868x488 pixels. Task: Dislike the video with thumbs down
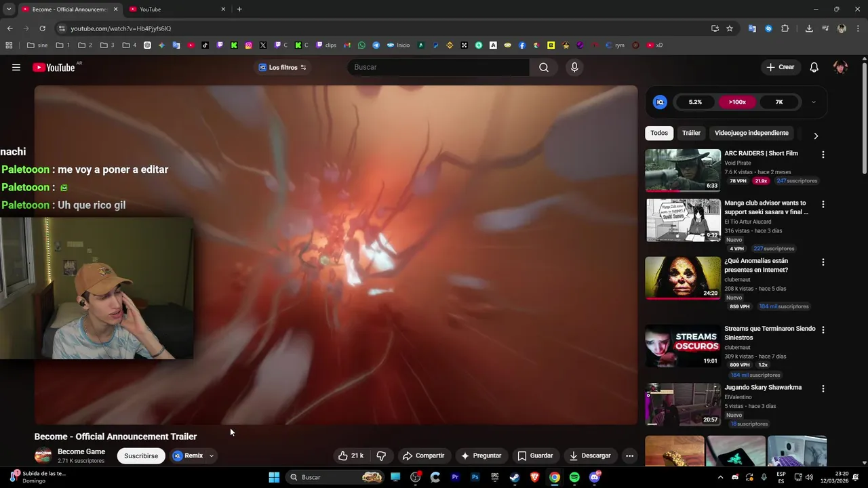pos(381,455)
